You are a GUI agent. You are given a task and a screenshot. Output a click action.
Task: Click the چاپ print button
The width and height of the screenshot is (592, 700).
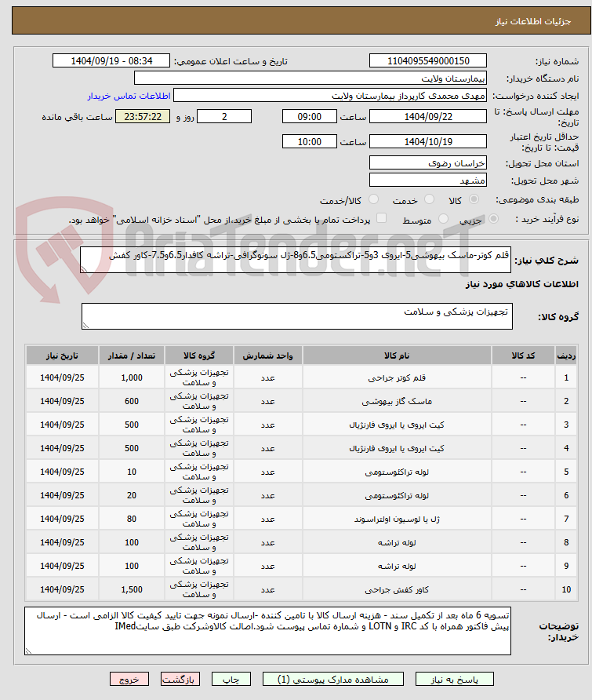tap(231, 679)
